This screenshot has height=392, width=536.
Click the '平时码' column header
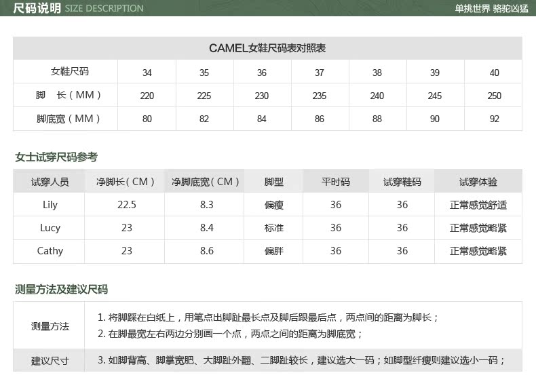[x=336, y=182]
